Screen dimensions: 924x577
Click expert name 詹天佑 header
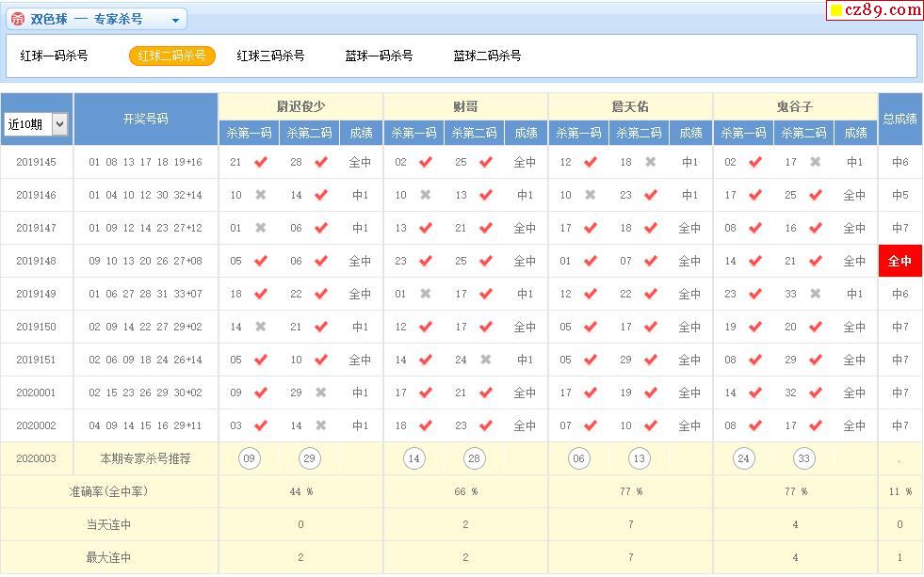coord(630,106)
